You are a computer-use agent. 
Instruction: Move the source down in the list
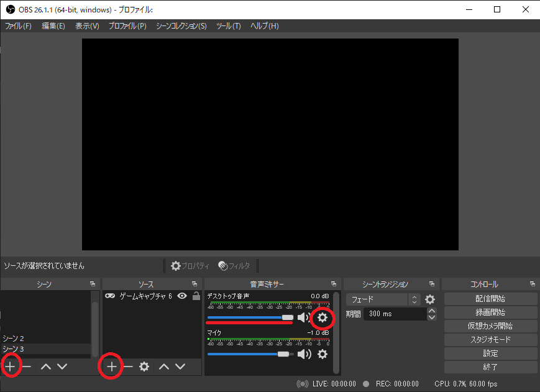tap(180, 367)
